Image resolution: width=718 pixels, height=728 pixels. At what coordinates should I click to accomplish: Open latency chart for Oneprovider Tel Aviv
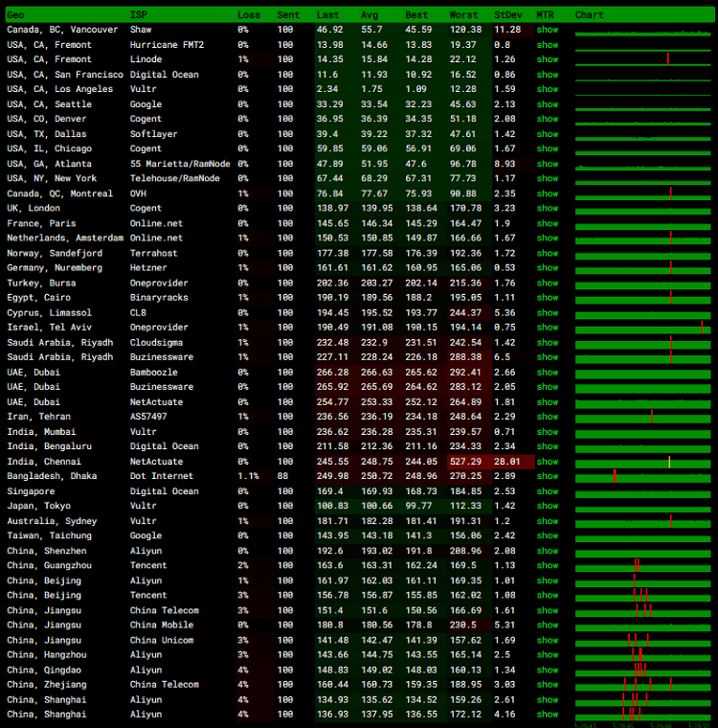pyautogui.click(x=642, y=328)
